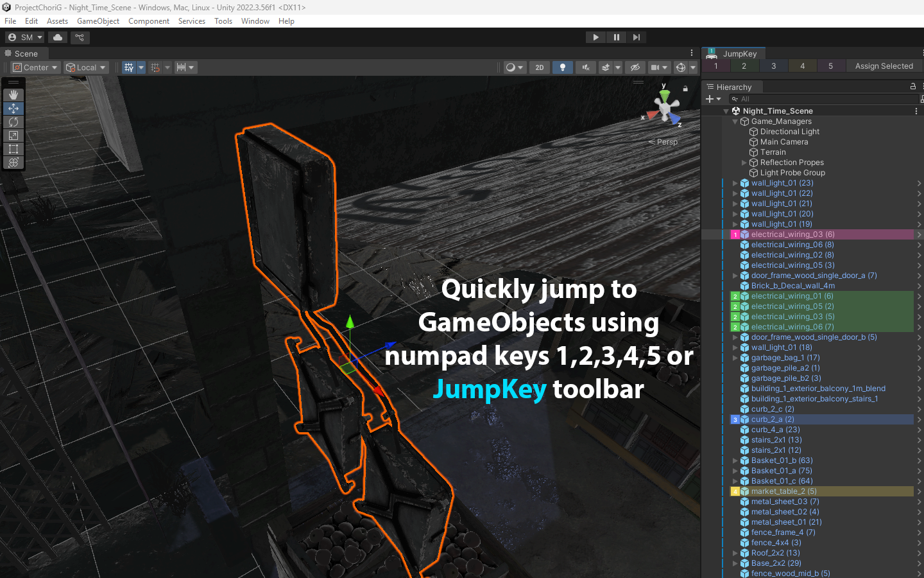Switch to the JumpKey tab

tap(733, 53)
